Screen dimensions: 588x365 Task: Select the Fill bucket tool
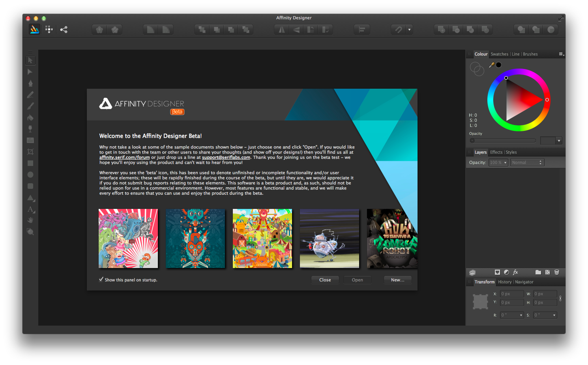pyautogui.click(x=30, y=117)
